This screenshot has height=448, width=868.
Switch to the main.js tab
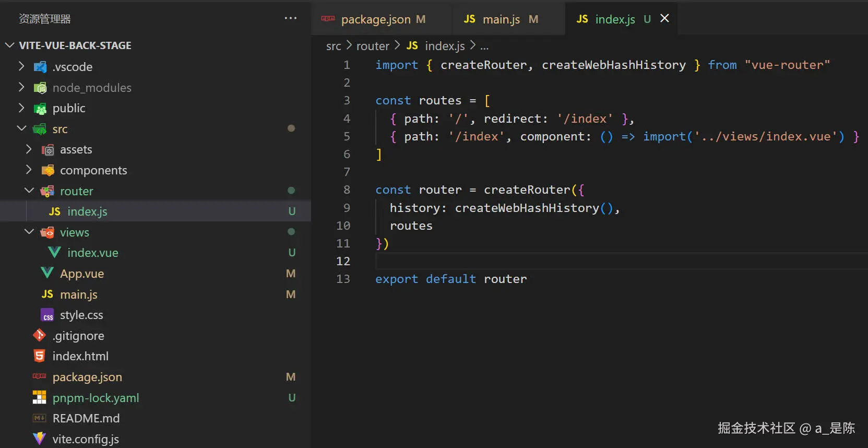coord(508,19)
